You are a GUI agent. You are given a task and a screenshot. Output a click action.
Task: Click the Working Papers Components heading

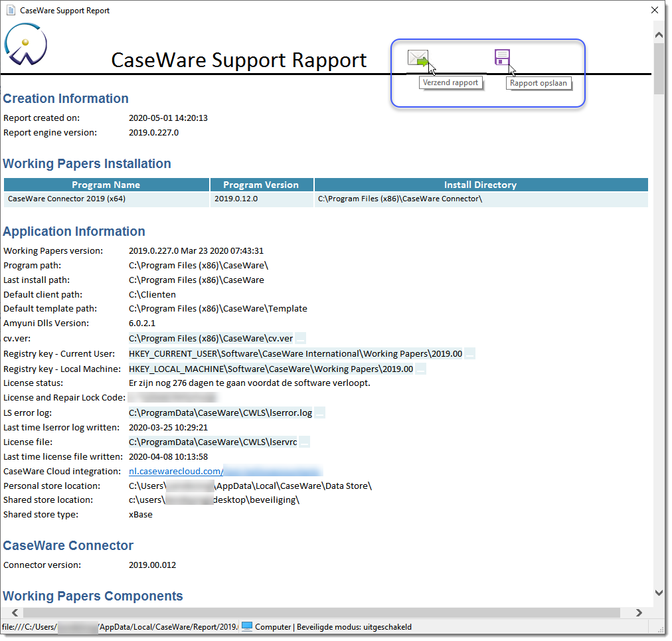click(93, 596)
